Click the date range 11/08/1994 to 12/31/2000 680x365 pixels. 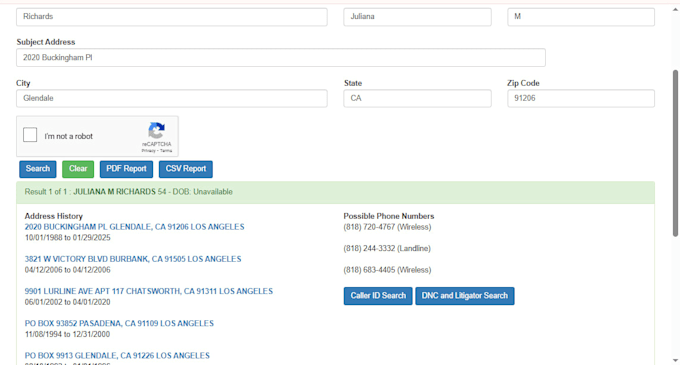click(x=67, y=334)
